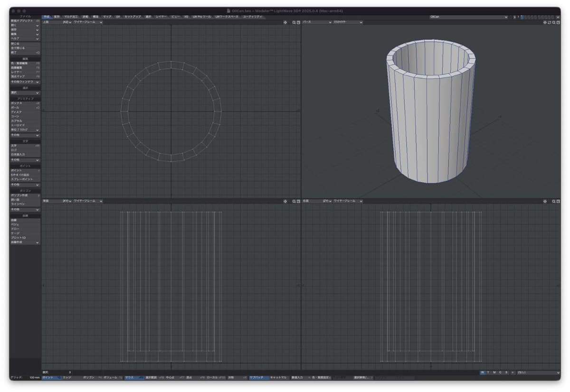Click the 全て閉じる button
Viewport: 570px width, 392px height.
(x=25, y=48)
